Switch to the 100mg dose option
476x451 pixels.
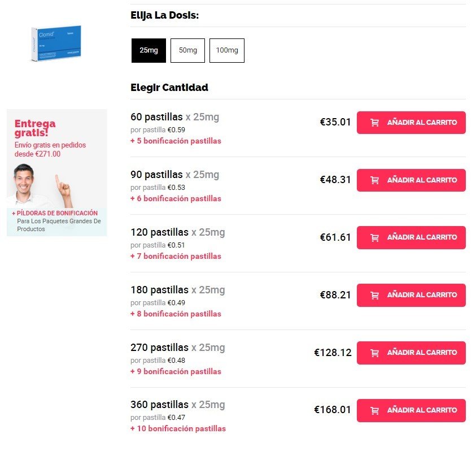[x=227, y=50]
